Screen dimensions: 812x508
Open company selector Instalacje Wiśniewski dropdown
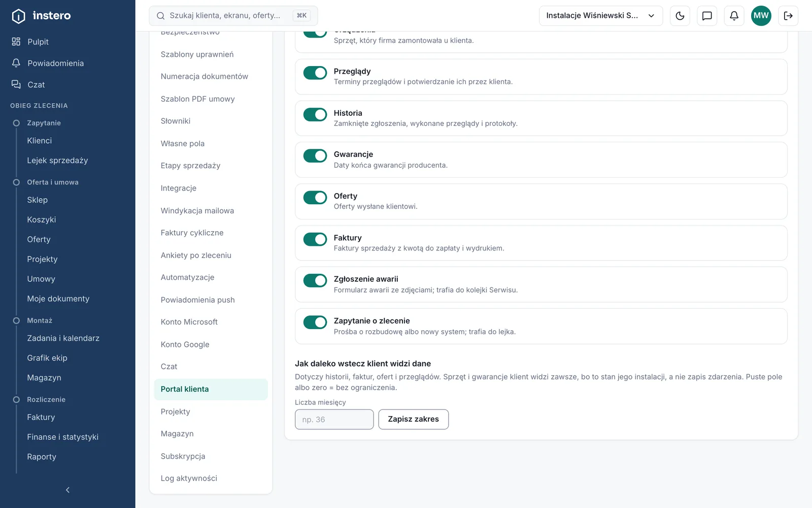(x=601, y=16)
